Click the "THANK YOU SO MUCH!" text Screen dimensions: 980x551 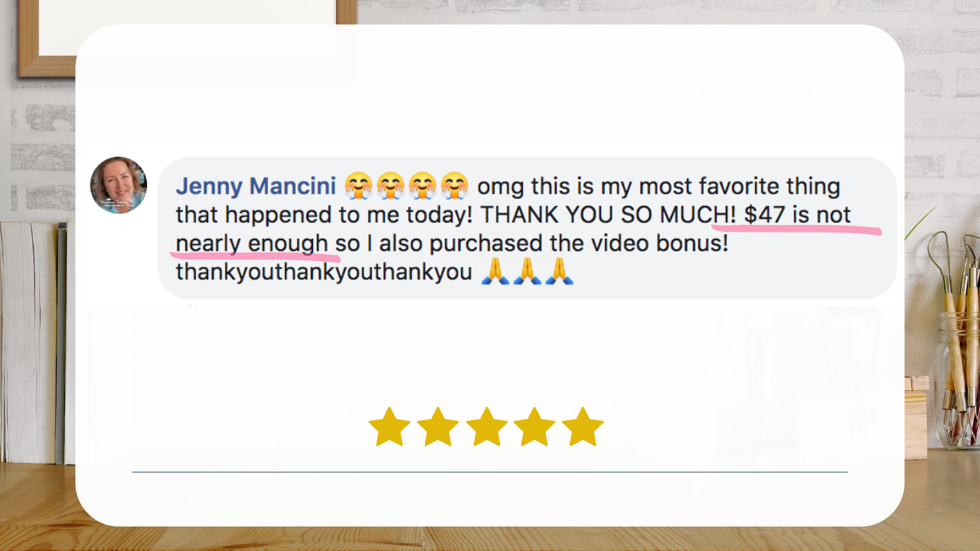(608, 215)
